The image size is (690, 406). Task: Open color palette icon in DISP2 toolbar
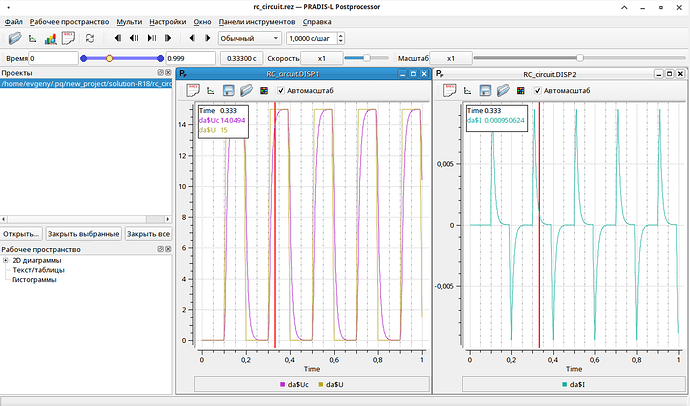click(x=521, y=91)
